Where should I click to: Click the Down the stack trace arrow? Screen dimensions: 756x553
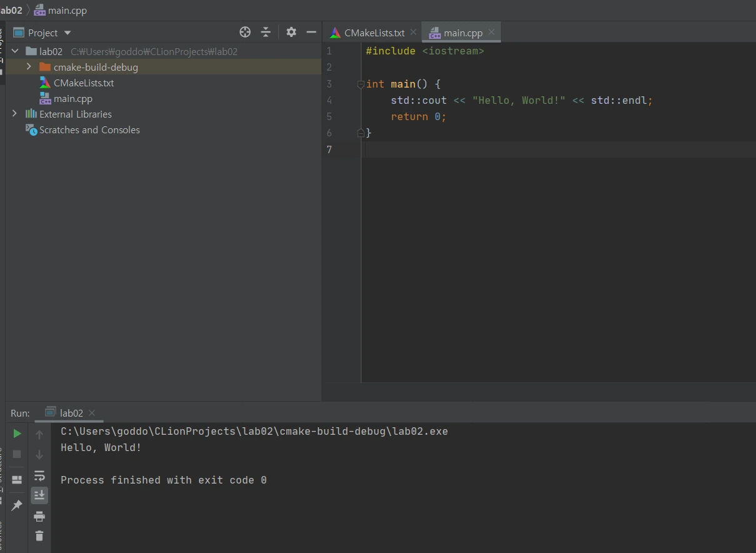pyautogui.click(x=39, y=455)
